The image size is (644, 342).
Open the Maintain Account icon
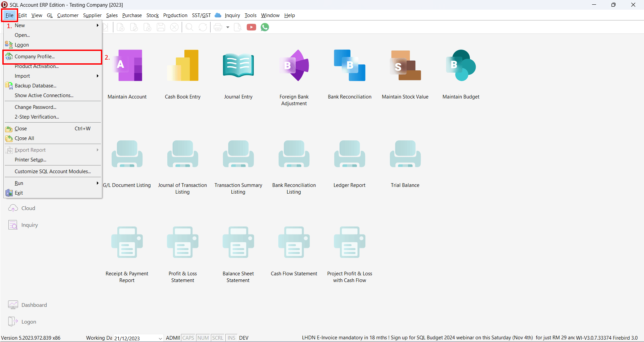point(127,66)
